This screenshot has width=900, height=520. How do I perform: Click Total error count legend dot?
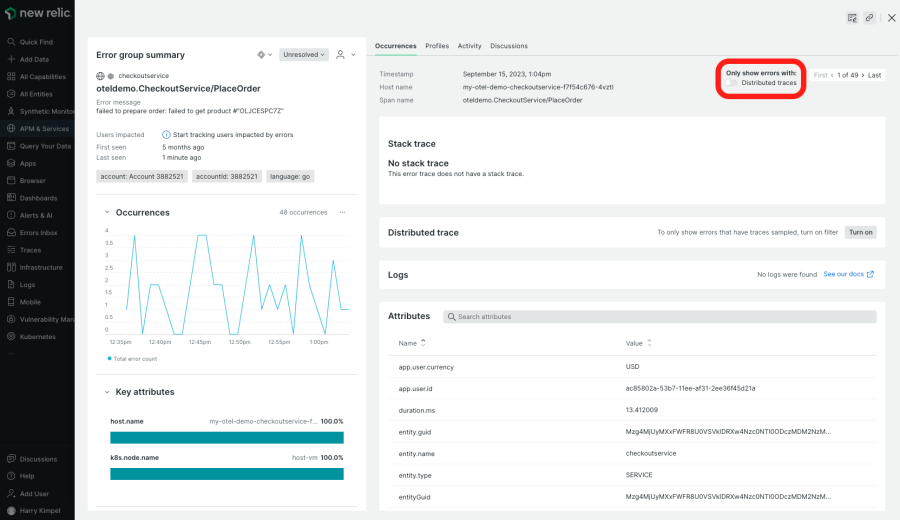[x=110, y=359]
